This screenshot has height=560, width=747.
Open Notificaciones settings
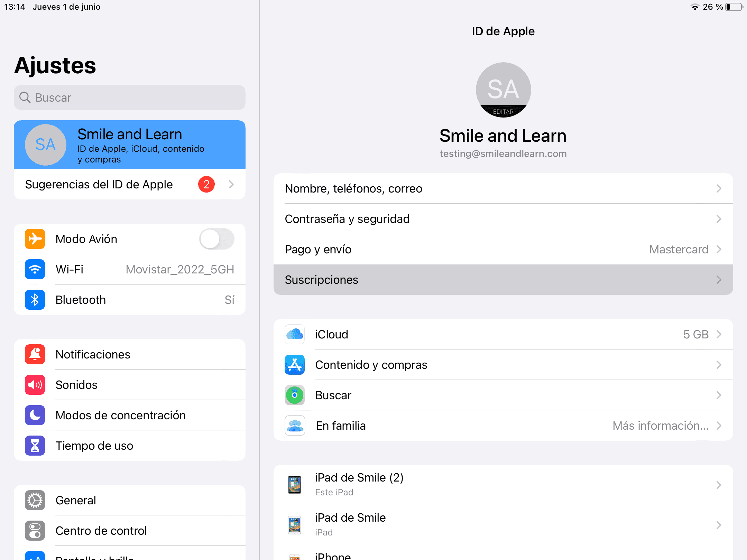coord(130,354)
